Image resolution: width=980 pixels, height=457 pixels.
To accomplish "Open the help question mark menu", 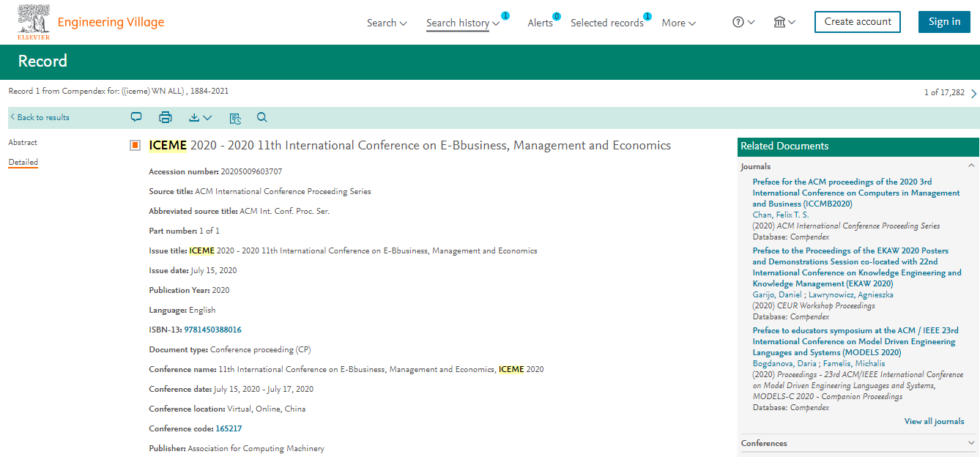I will [743, 22].
